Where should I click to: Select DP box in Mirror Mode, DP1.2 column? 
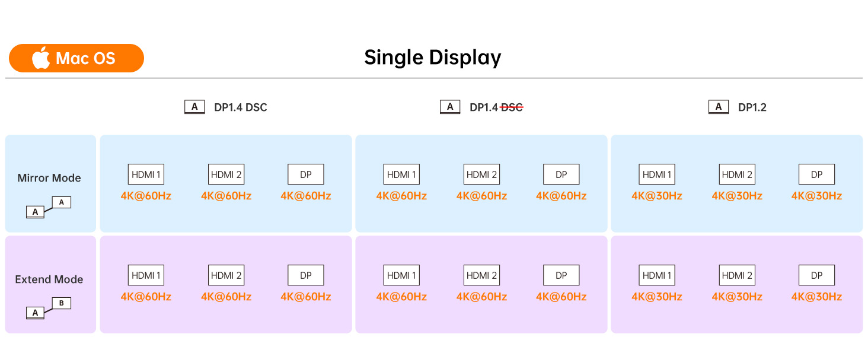[816, 174]
